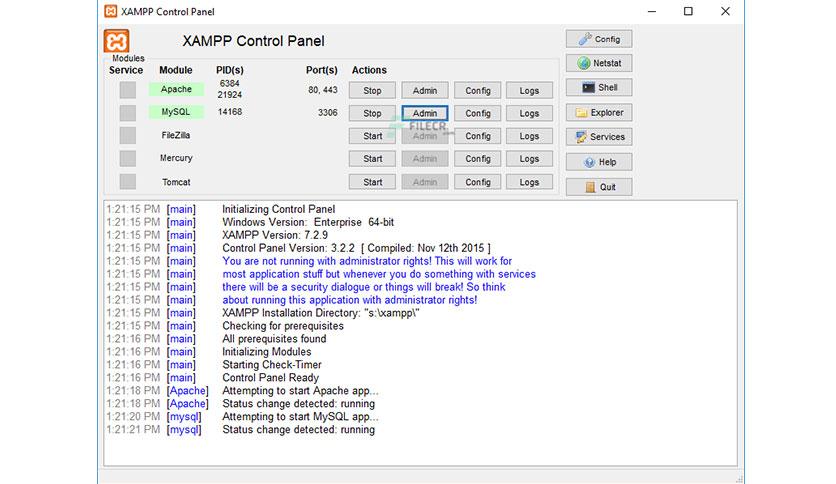This screenshot has height=484, width=836.
Task: Open Apache Admin page
Action: pyautogui.click(x=424, y=91)
